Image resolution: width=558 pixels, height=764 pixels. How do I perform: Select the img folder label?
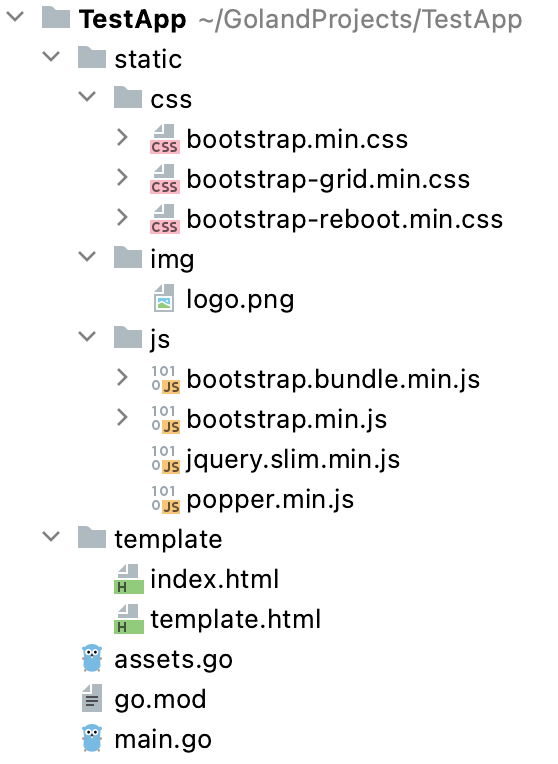(172, 260)
